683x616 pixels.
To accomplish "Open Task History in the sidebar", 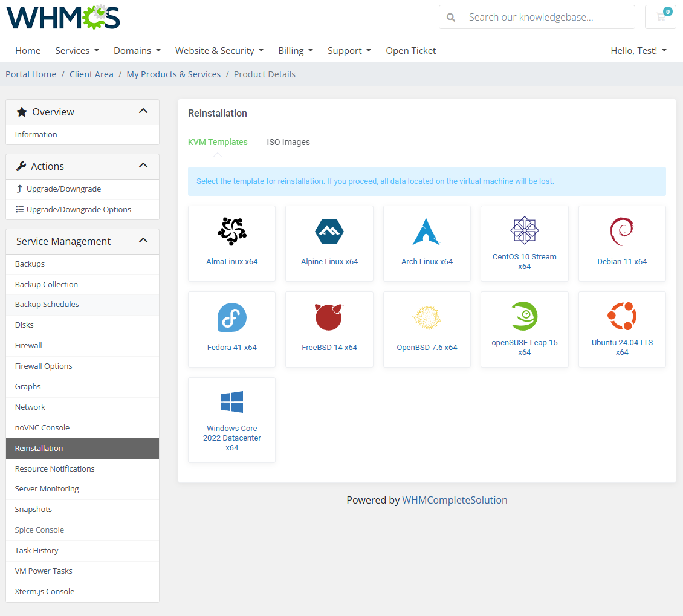I will click(82, 550).
